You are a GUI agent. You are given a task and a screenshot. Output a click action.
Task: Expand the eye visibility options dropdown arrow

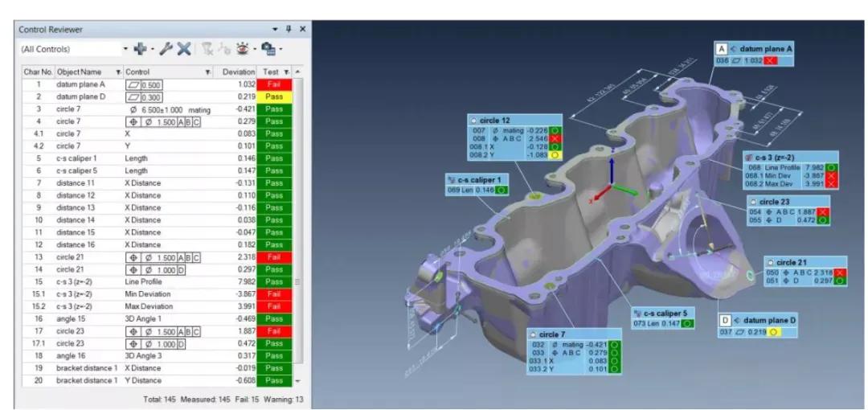click(255, 49)
